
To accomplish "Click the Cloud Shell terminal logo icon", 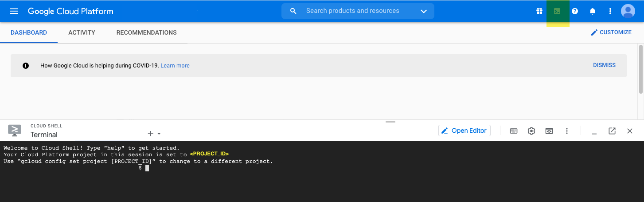I will point(15,131).
